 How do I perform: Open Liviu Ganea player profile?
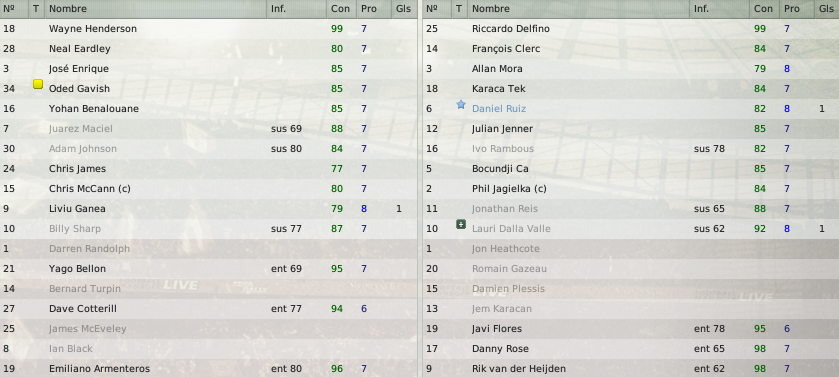(77, 209)
